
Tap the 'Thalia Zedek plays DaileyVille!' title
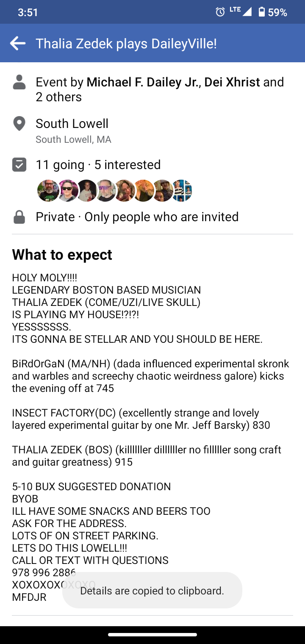(126, 43)
